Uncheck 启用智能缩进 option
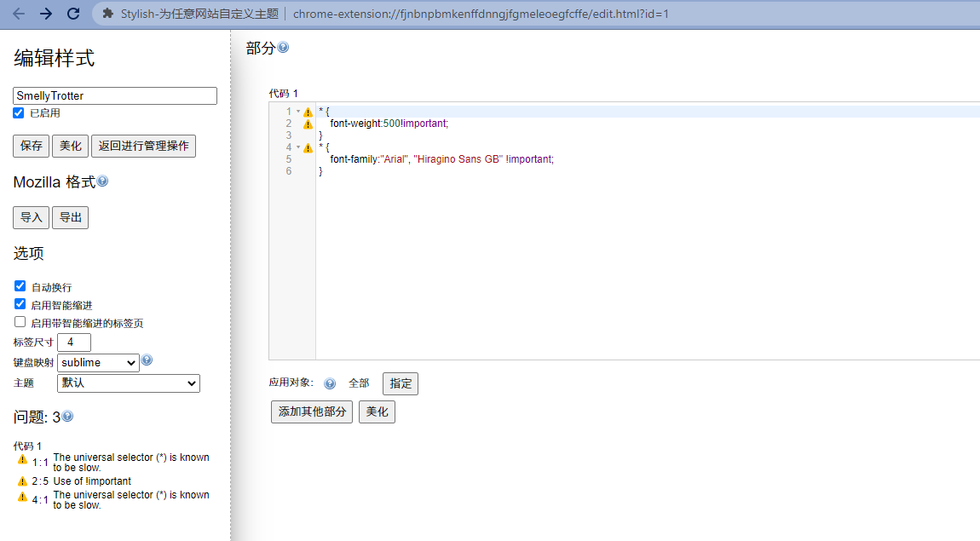This screenshot has height=541, width=980. (20, 304)
